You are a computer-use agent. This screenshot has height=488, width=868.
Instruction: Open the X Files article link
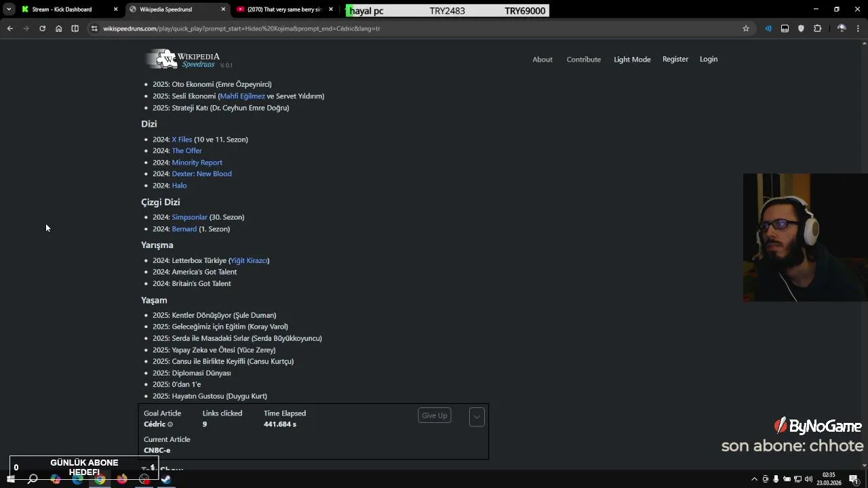[x=182, y=140]
